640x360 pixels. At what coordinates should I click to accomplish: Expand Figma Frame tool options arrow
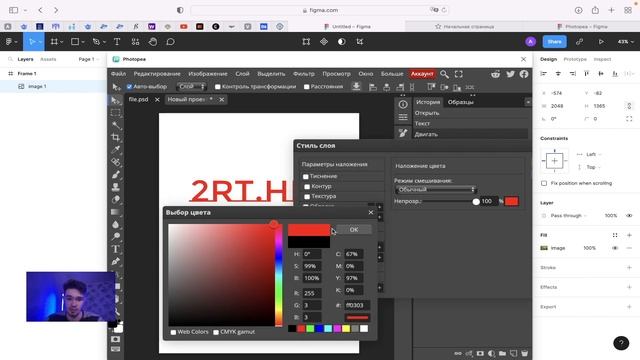[x=62, y=42]
